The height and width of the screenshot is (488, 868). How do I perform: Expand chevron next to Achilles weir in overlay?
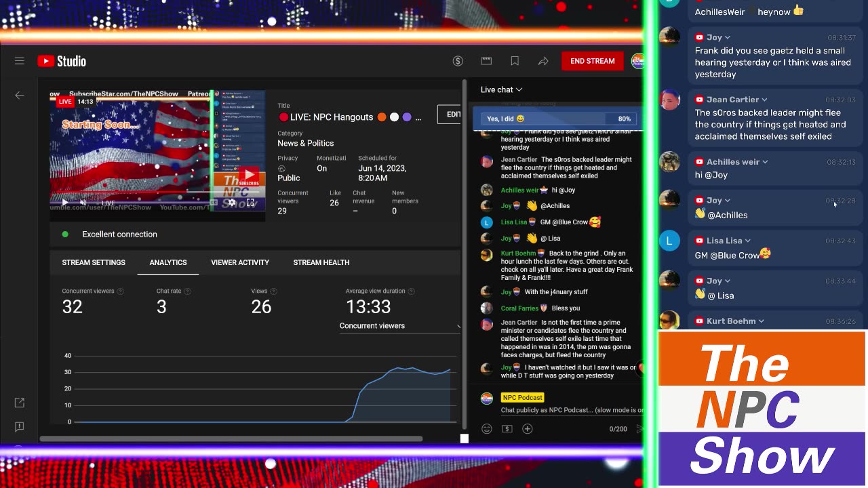coord(765,162)
